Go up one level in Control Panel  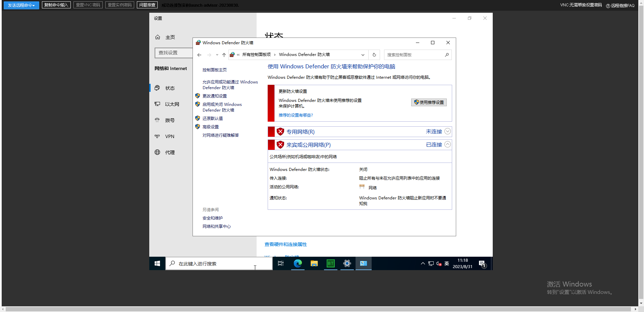coord(224,55)
